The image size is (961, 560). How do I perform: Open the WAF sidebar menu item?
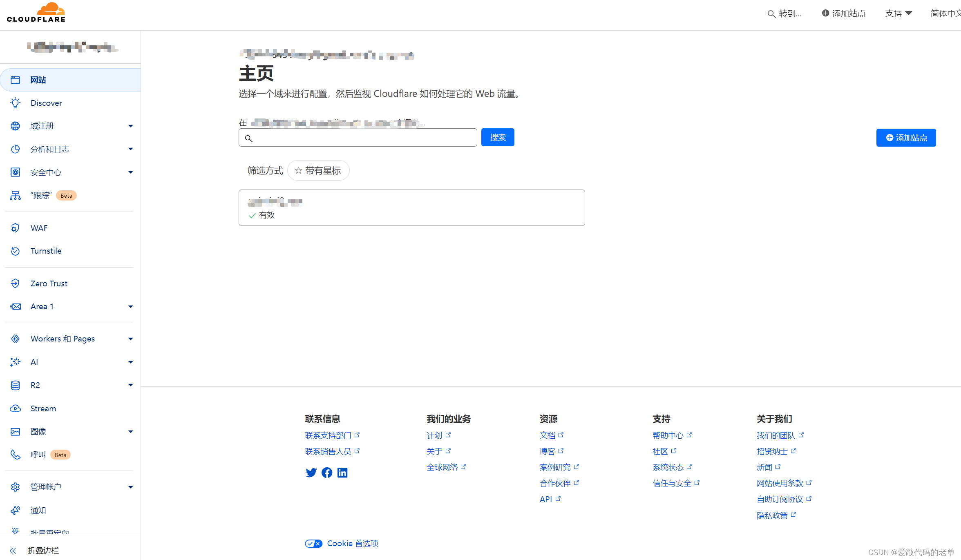[39, 228]
